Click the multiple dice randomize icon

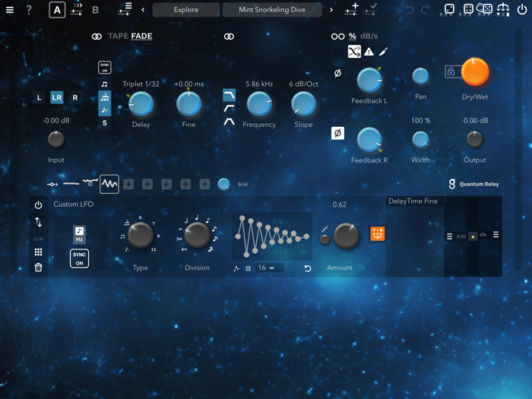(x=485, y=8)
